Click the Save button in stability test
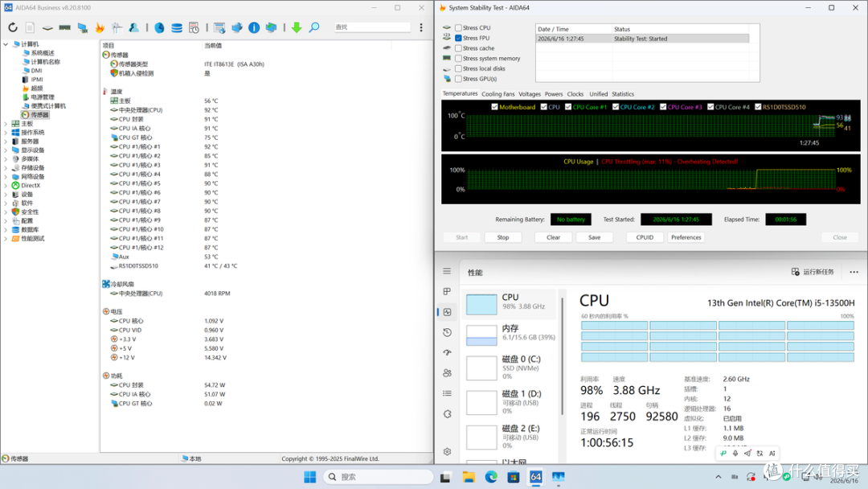The image size is (868, 489). [594, 237]
